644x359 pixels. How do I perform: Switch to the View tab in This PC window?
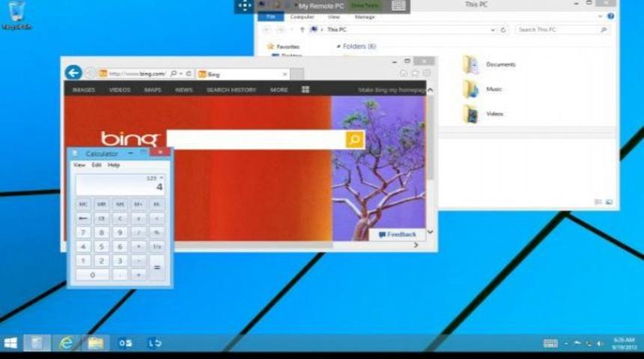(x=333, y=16)
